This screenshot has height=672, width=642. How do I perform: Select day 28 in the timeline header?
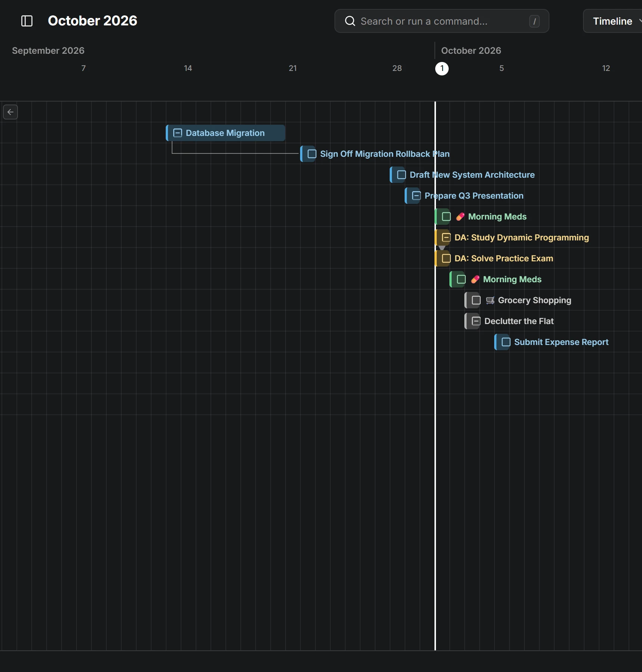click(397, 68)
